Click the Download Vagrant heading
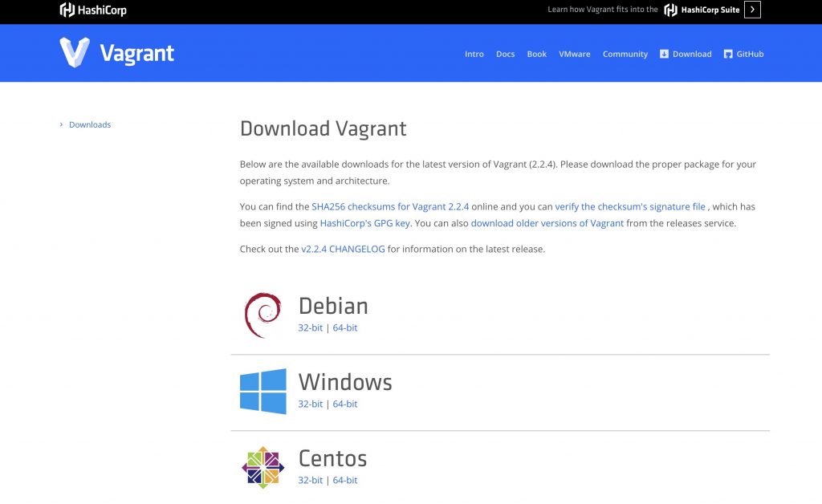 click(323, 129)
